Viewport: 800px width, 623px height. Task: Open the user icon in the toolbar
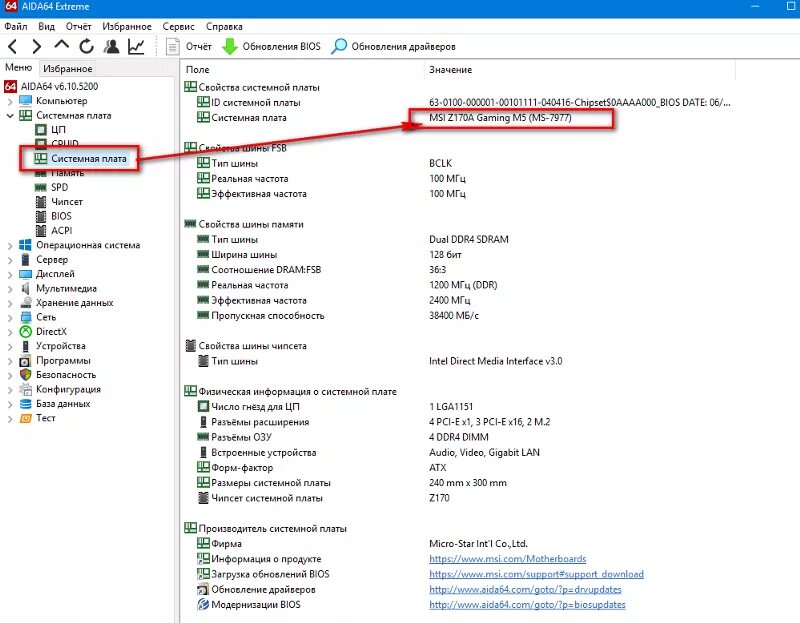point(111,46)
